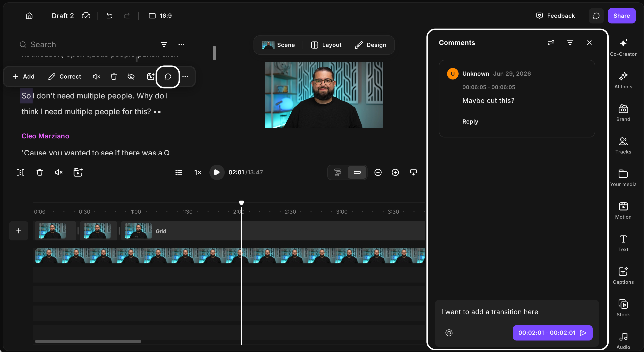Open the Stock media panel
The width and height of the screenshot is (644, 352).
623,308
